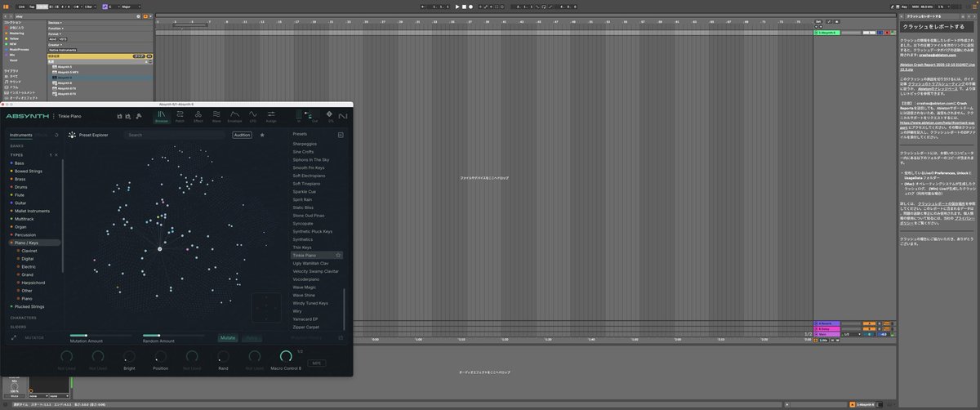This screenshot has height=410, width=980.
Task: Toggle the Mute button on device
Action: pos(14,396)
